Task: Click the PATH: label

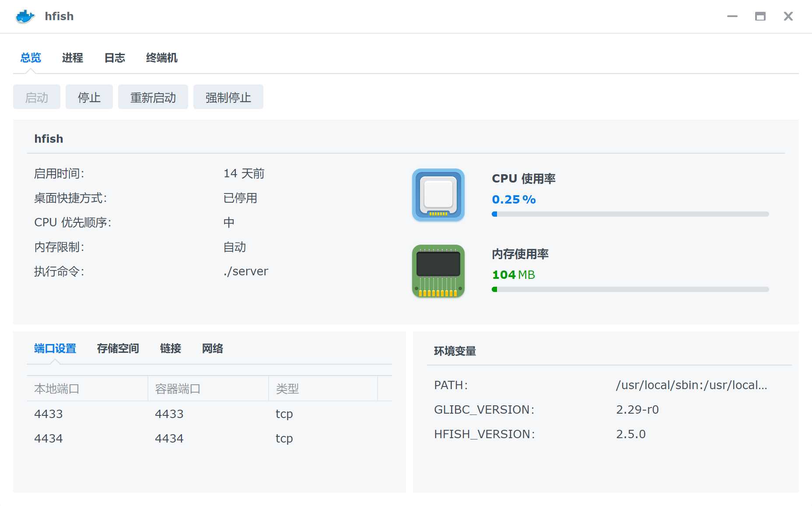Action: 451,385
